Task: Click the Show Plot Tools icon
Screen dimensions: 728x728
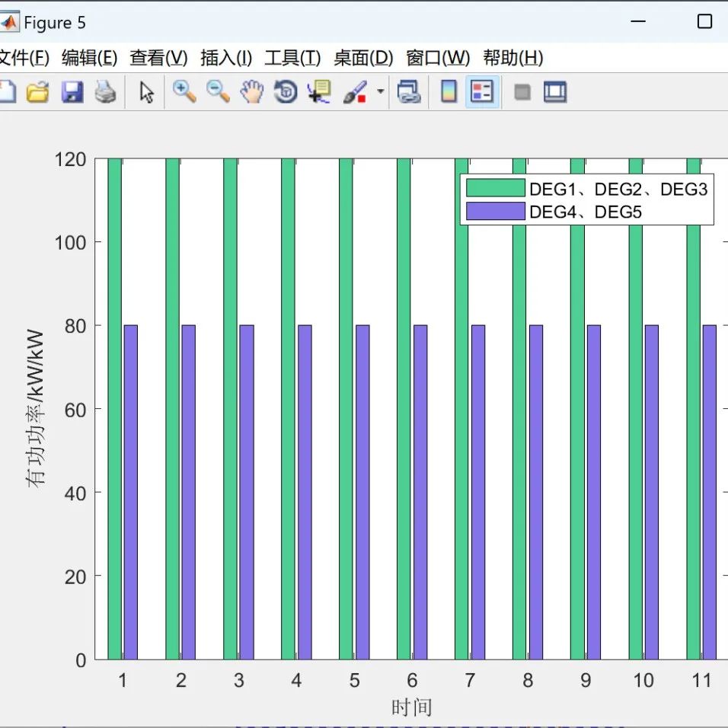Action: (555, 91)
